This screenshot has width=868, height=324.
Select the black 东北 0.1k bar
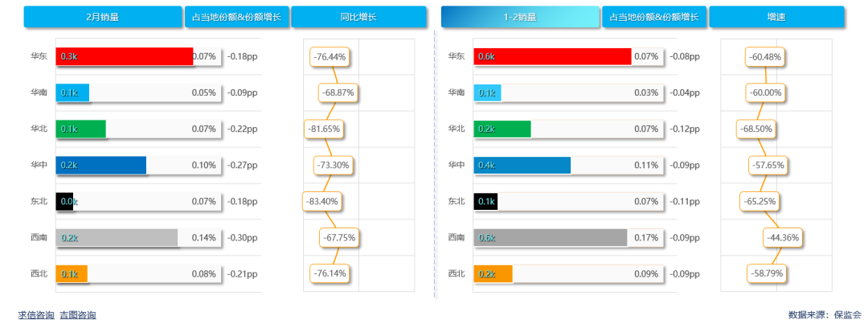[485, 201]
